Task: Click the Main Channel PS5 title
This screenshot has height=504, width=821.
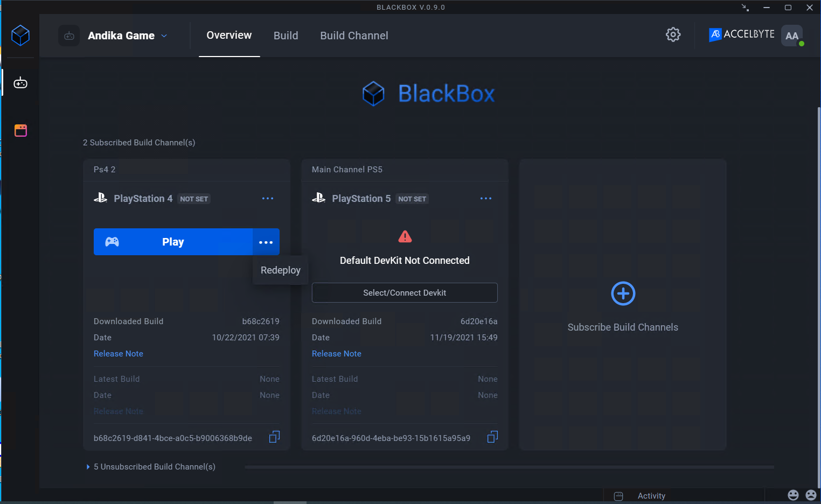Action: [347, 170]
